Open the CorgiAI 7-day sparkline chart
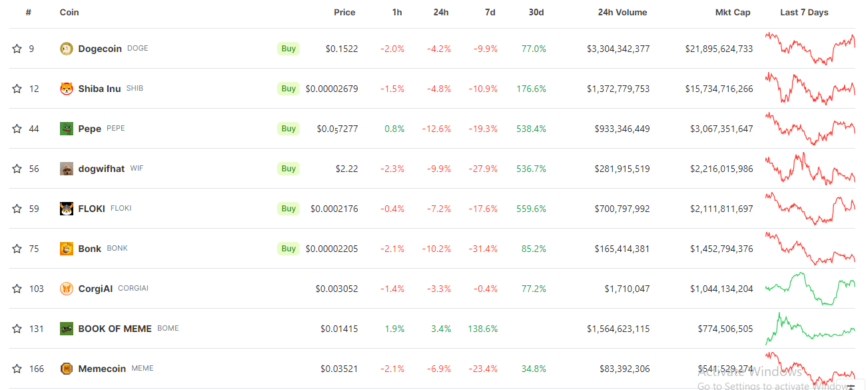The height and width of the screenshot is (390, 868). coord(810,289)
